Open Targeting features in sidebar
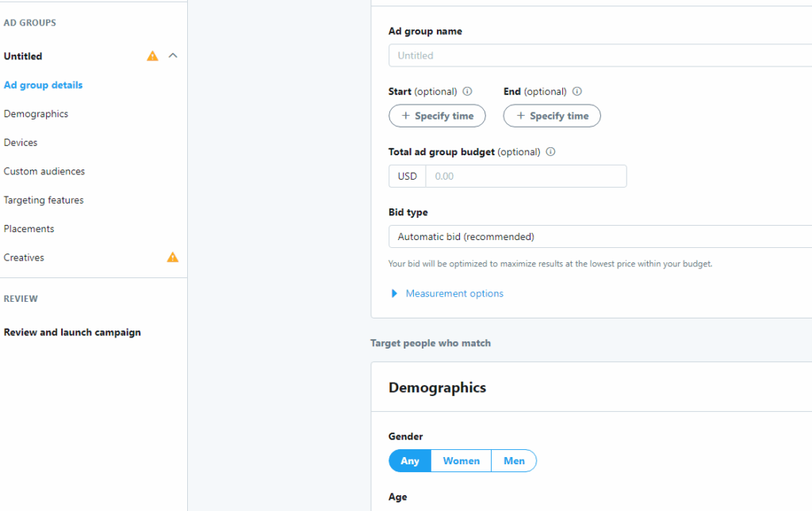This screenshot has height=511, width=812. 44,200
